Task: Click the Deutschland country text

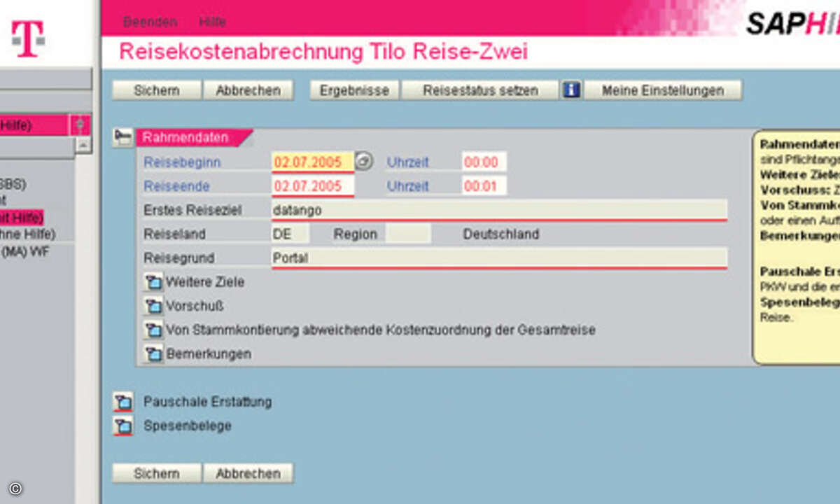Action: (501, 234)
